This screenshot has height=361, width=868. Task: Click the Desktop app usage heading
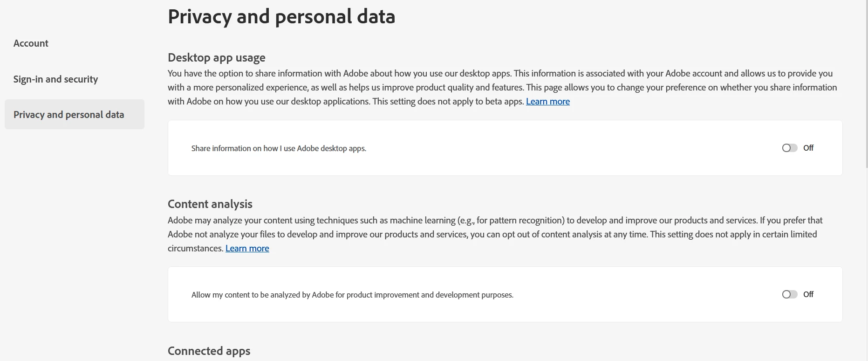(x=216, y=57)
